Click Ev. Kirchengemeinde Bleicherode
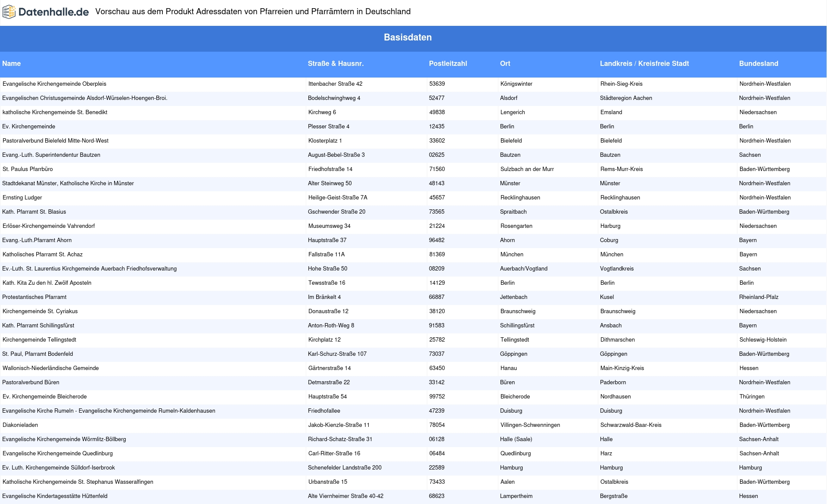 pos(45,397)
